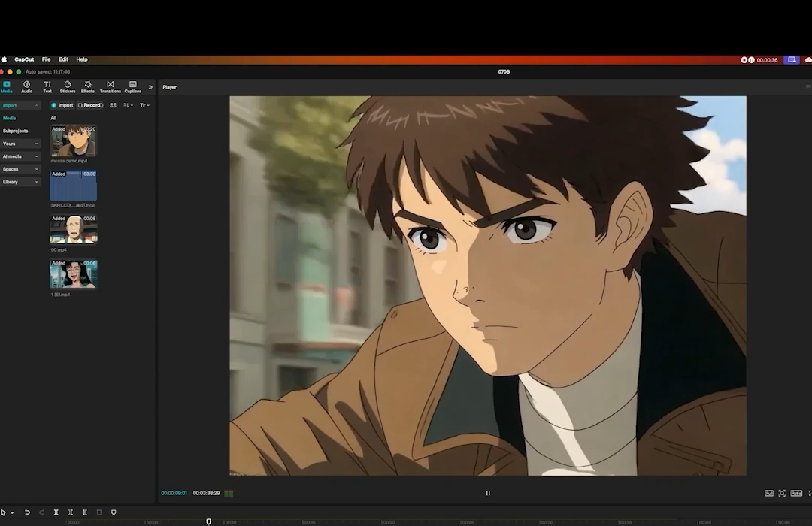Expand the AI media sidebar section
This screenshot has height=526, width=812.
(20, 156)
